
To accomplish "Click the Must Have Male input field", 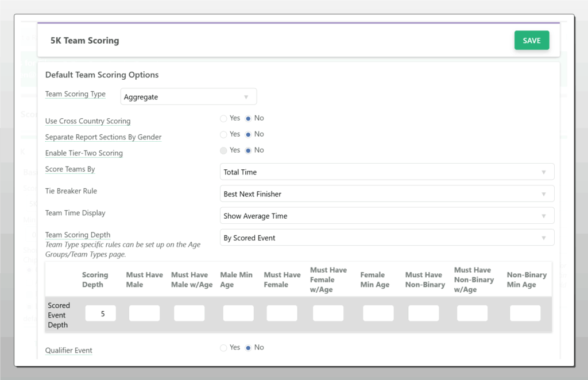I will coord(144,313).
